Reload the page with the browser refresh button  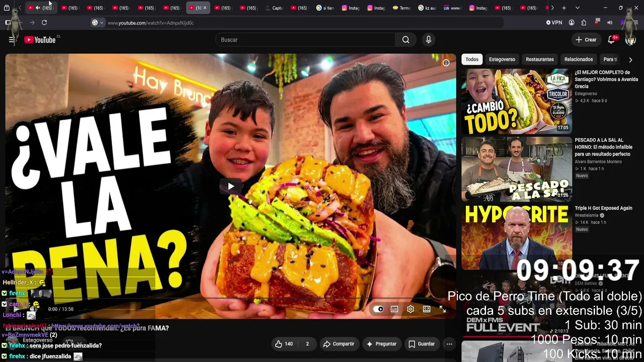click(44, 23)
